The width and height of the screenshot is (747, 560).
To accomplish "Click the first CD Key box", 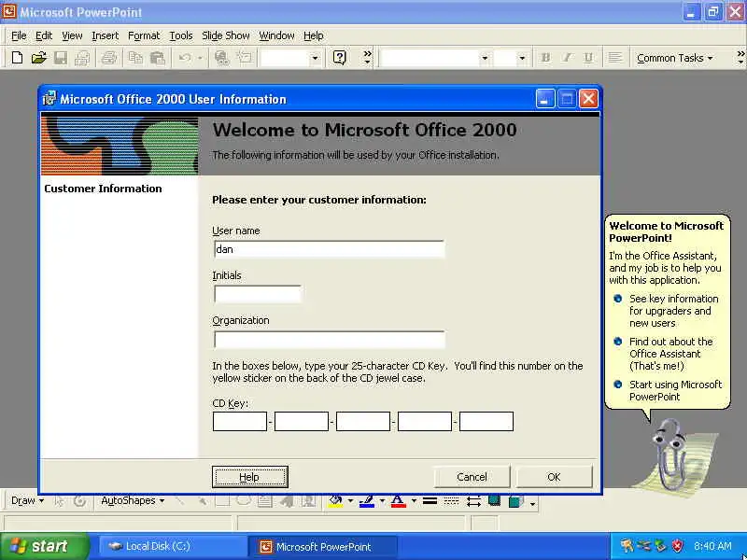I will click(x=240, y=422).
